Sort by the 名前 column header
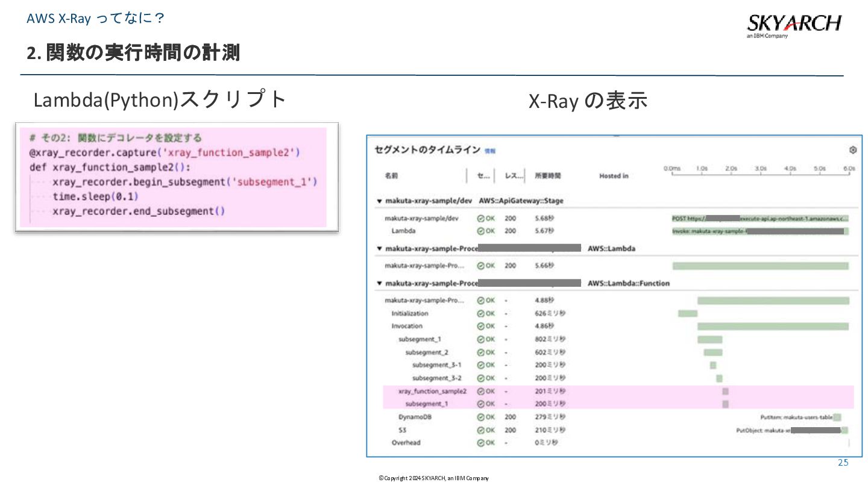Screen dimensions: 868x488 pyautogui.click(x=391, y=176)
